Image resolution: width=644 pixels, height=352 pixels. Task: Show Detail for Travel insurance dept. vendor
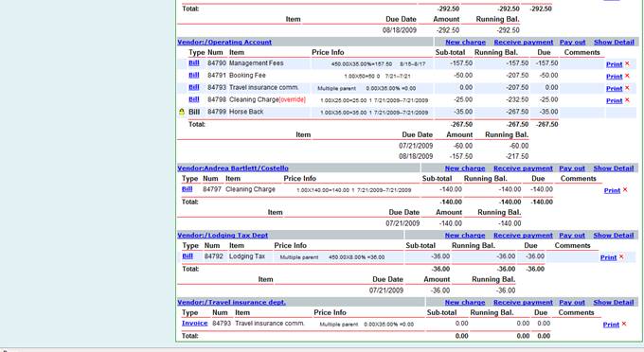click(614, 302)
